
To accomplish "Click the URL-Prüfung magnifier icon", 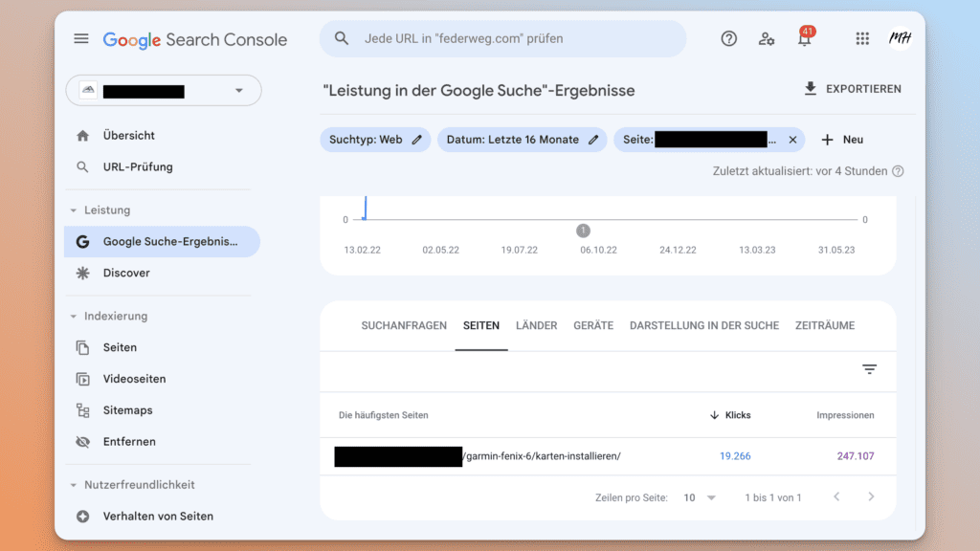I will coord(82,166).
